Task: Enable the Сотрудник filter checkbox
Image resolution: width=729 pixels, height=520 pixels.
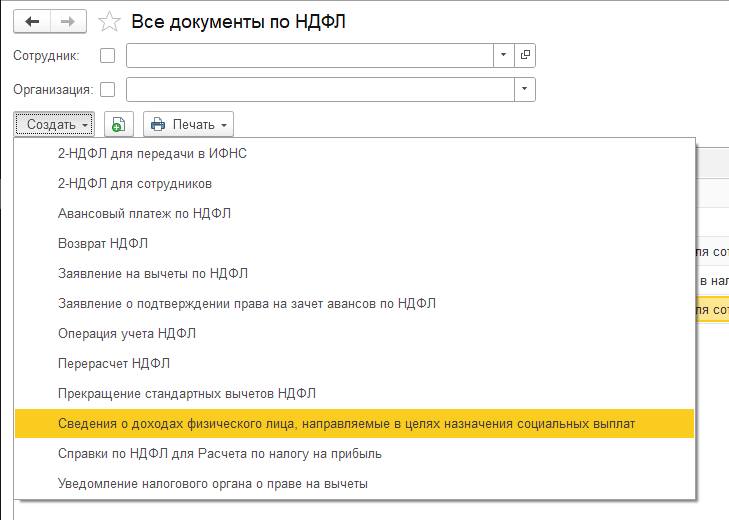Action: coord(108,55)
